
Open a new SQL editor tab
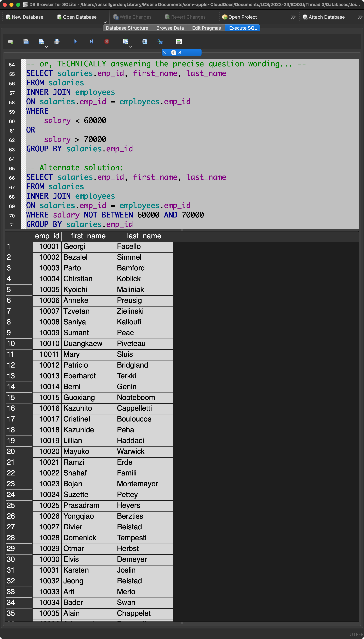[x=10, y=42]
